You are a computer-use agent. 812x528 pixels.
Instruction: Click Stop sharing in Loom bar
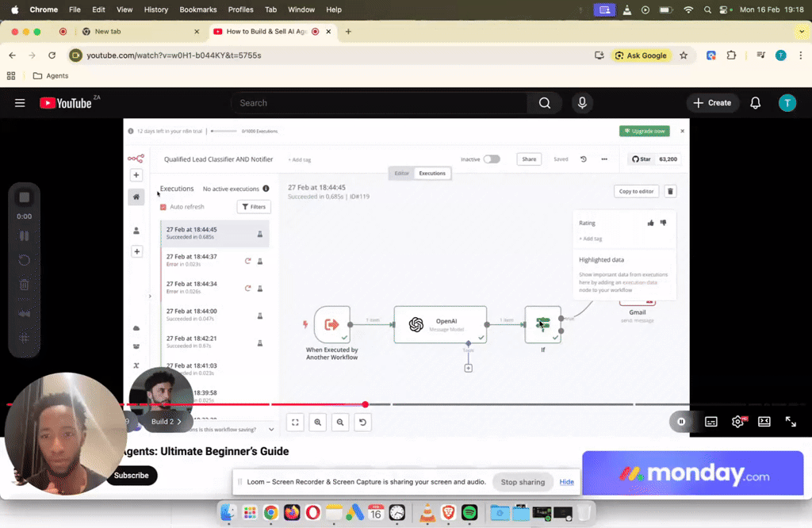pos(523,482)
